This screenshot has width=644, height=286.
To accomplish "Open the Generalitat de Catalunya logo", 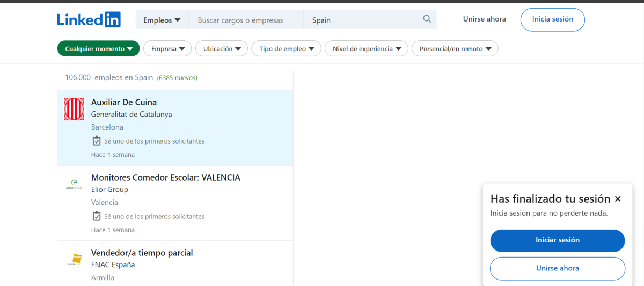I will click(74, 109).
